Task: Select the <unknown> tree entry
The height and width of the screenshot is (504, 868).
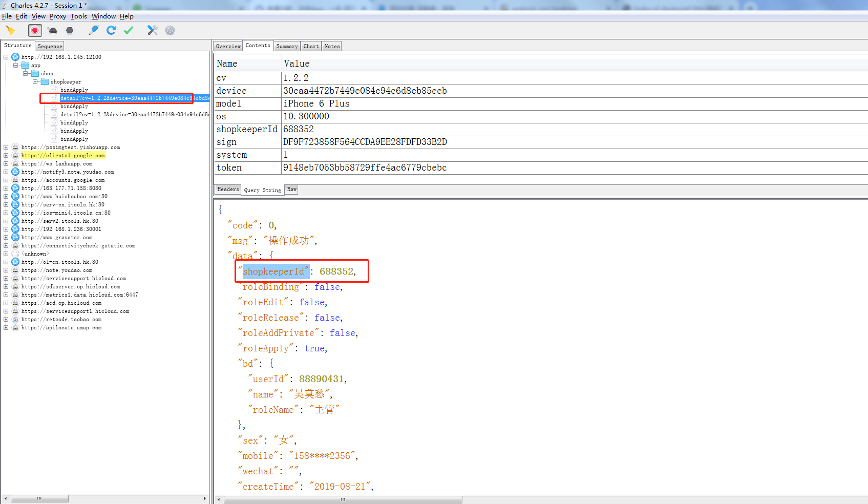Action: [x=35, y=254]
